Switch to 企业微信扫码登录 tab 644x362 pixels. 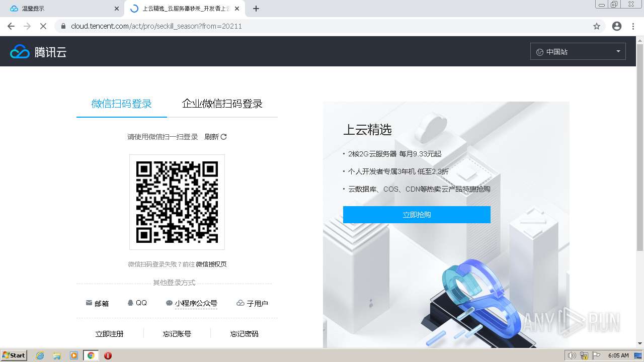click(222, 104)
